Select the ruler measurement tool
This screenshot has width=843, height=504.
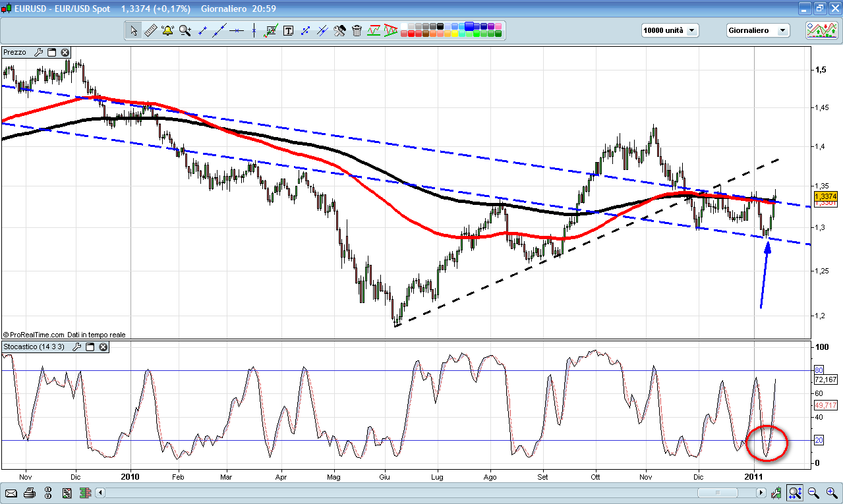coord(150,30)
